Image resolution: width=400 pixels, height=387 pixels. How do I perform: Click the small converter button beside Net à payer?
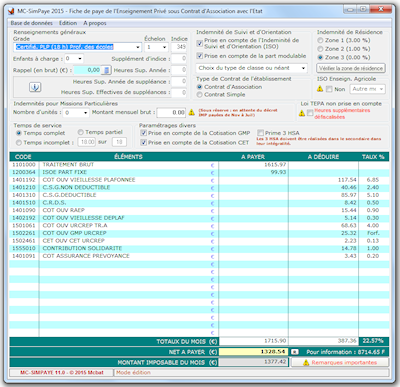pyautogui.click(x=295, y=352)
